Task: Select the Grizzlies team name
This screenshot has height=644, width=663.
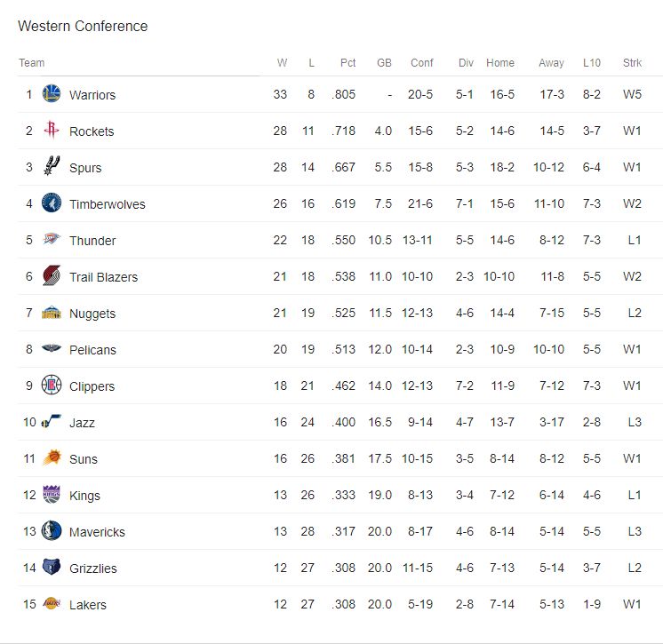Action: (x=93, y=568)
